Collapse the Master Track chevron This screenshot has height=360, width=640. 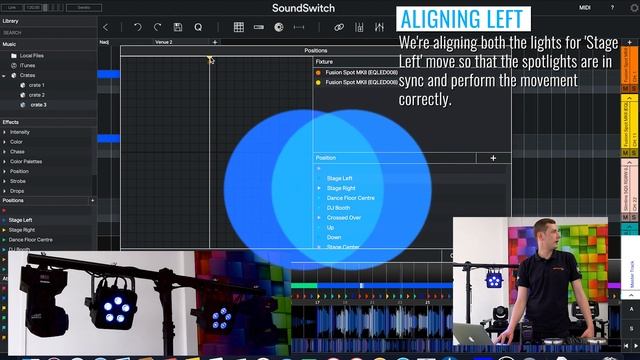(x=631, y=295)
